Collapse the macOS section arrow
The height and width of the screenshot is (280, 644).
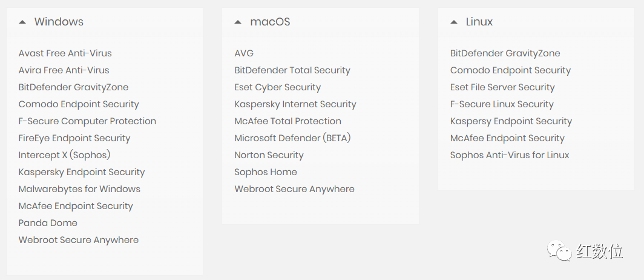(x=238, y=22)
